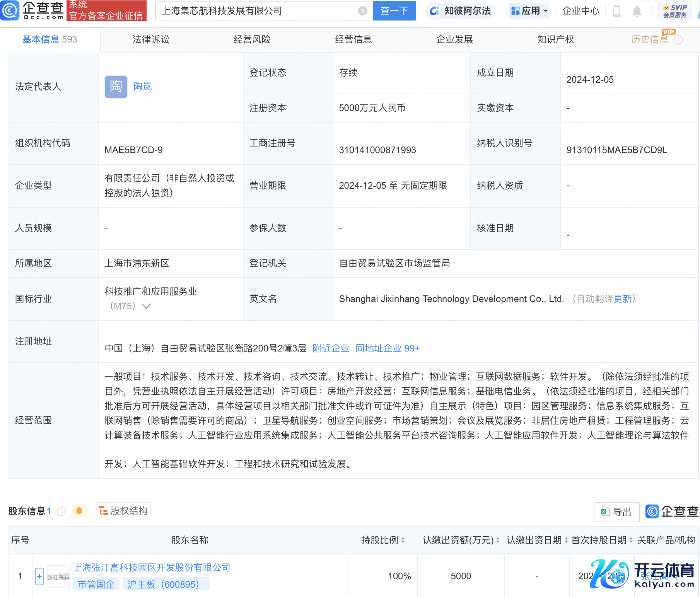Export shareholder table with 导出 button
The image size is (700, 597).
click(616, 512)
